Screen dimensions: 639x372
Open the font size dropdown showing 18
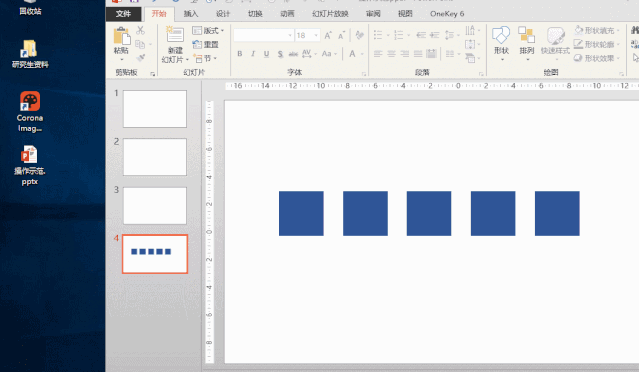[x=307, y=35]
